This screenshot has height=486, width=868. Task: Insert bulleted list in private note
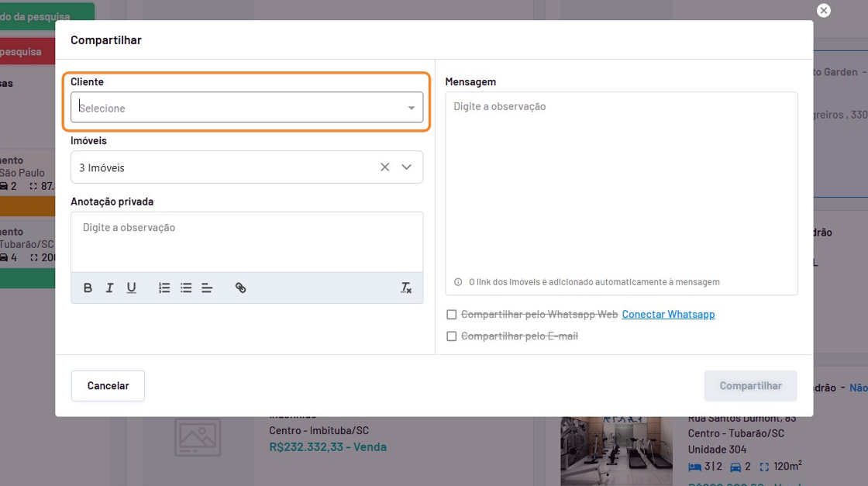coord(186,288)
